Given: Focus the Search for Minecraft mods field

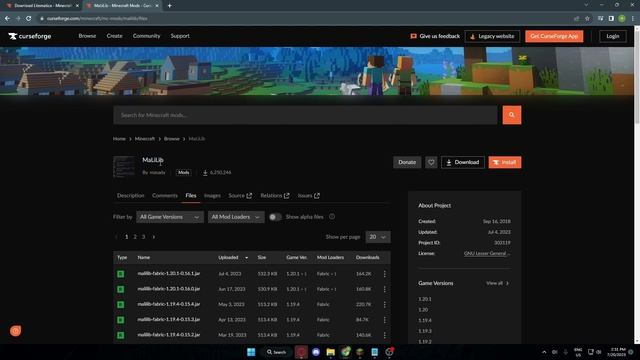Looking at the screenshot, I should [x=305, y=115].
